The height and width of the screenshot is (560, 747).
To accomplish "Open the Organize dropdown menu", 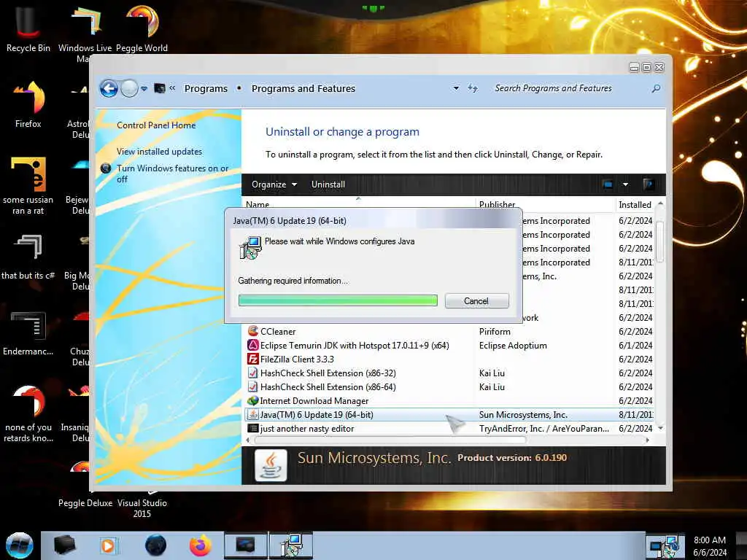I will [x=274, y=184].
